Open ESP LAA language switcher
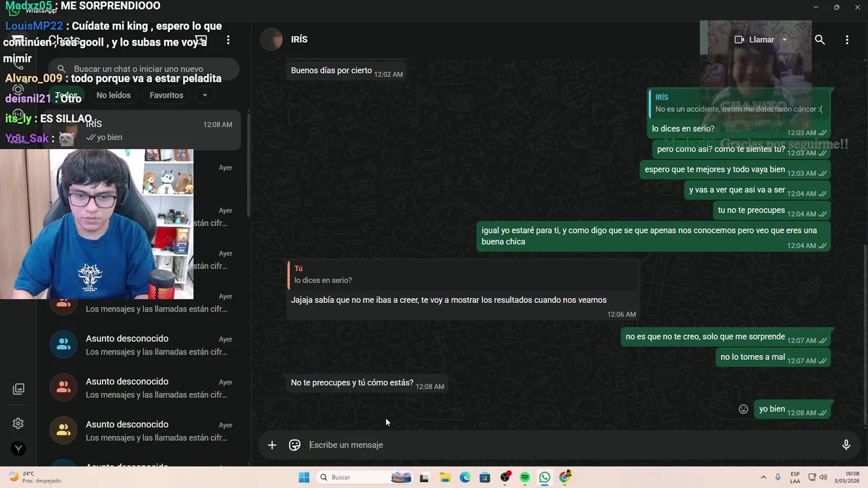Viewport: 868px width, 488px height. [x=795, y=478]
